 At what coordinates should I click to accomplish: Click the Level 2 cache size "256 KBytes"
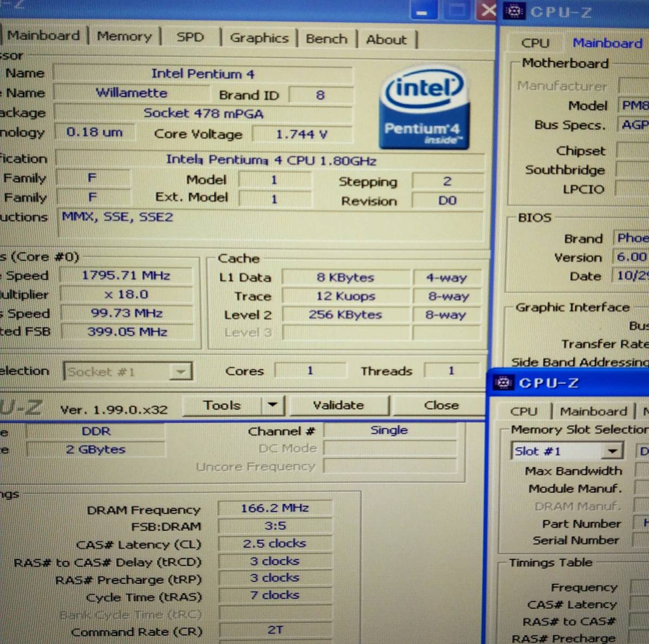pyautogui.click(x=346, y=315)
